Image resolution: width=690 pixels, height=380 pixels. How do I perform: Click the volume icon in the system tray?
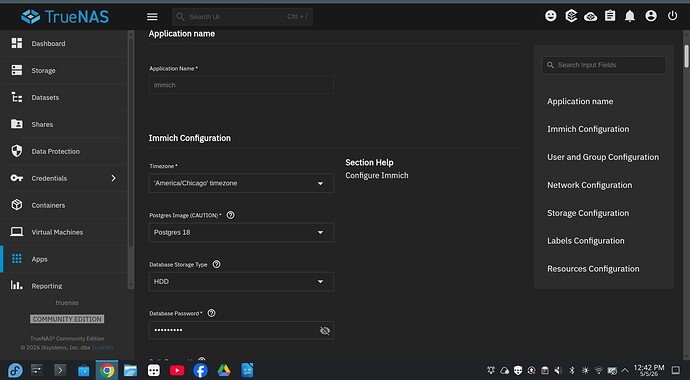point(558,370)
